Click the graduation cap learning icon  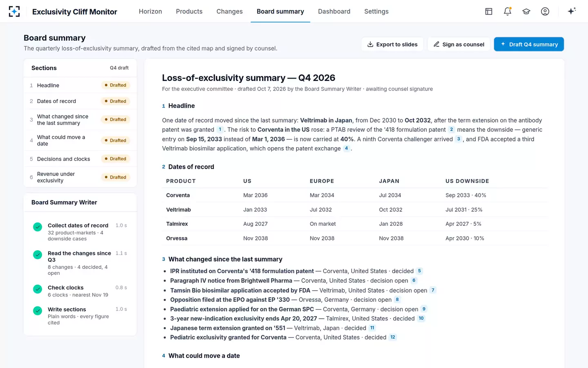click(526, 11)
